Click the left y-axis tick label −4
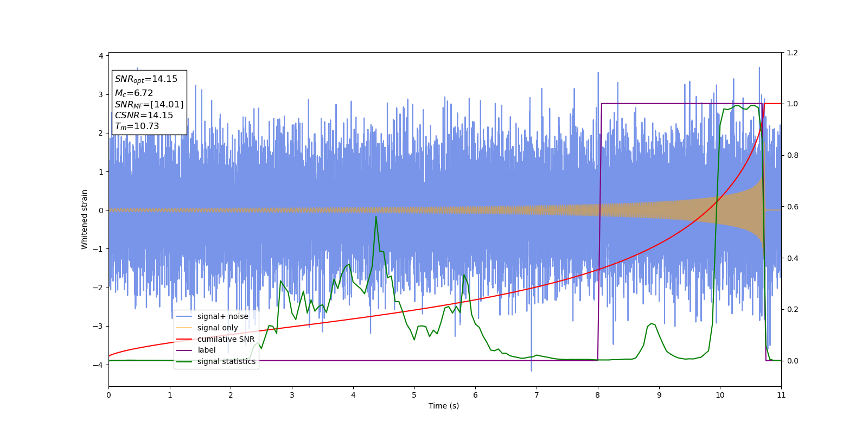Viewport: 868px width, 434px height. coord(98,365)
